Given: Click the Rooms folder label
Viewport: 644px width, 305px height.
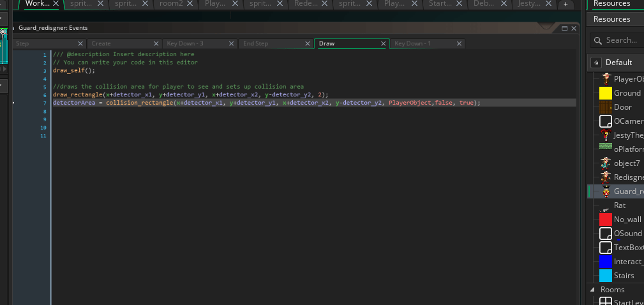Looking at the screenshot, I should (612, 290).
